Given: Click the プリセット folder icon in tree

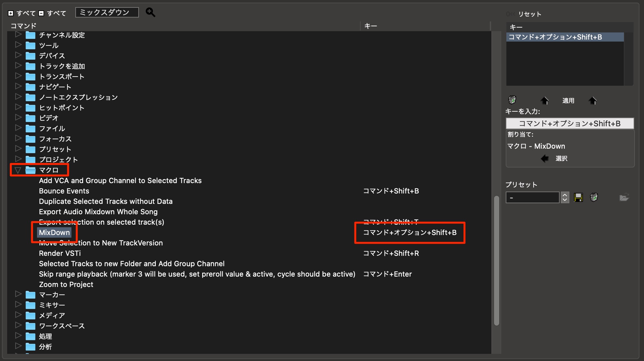Looking at the screenshot, I should (31, 149).
